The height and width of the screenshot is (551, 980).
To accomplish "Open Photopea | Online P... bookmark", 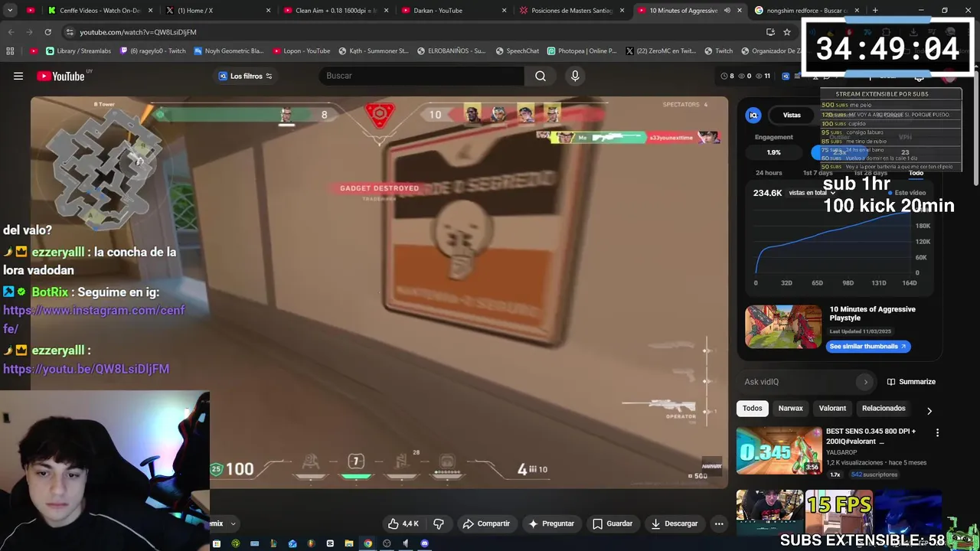I will coord(581,51).
